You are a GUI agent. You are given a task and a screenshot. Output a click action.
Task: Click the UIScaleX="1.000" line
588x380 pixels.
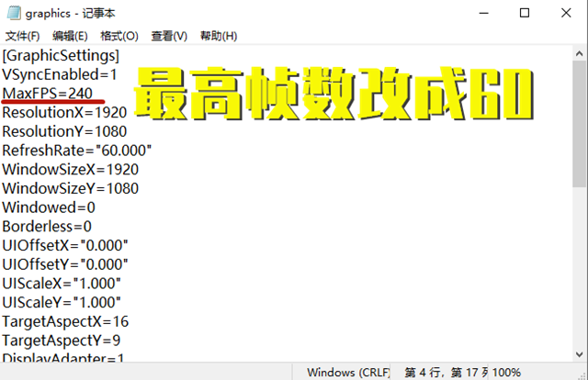pyautogui.click(x=62, y=284)
